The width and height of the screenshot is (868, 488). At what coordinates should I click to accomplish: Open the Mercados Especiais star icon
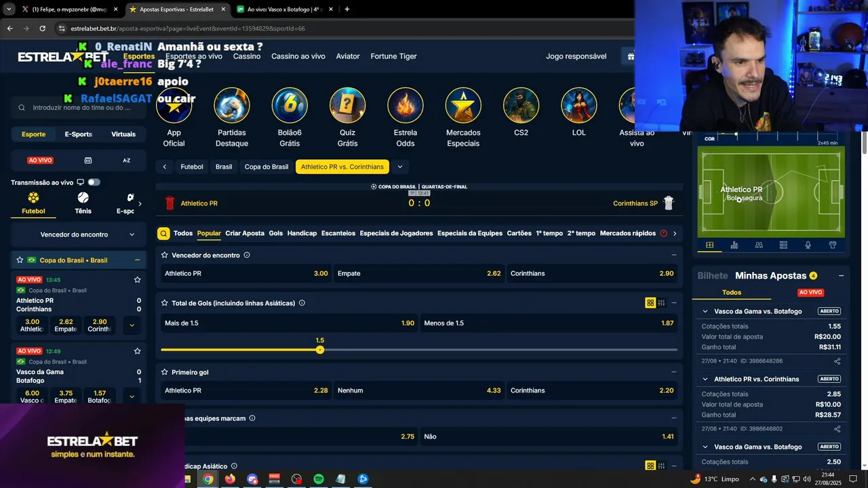tap(463, 105)
